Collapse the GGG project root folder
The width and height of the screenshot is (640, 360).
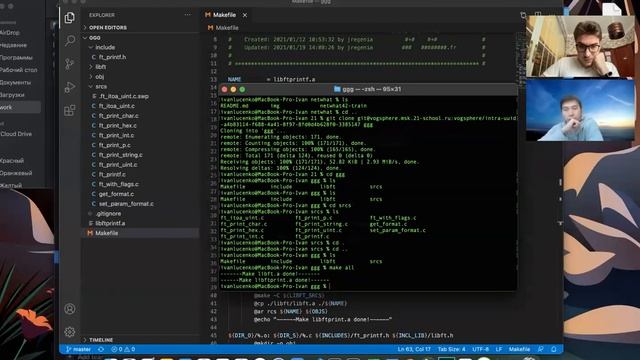coord(95,38)
